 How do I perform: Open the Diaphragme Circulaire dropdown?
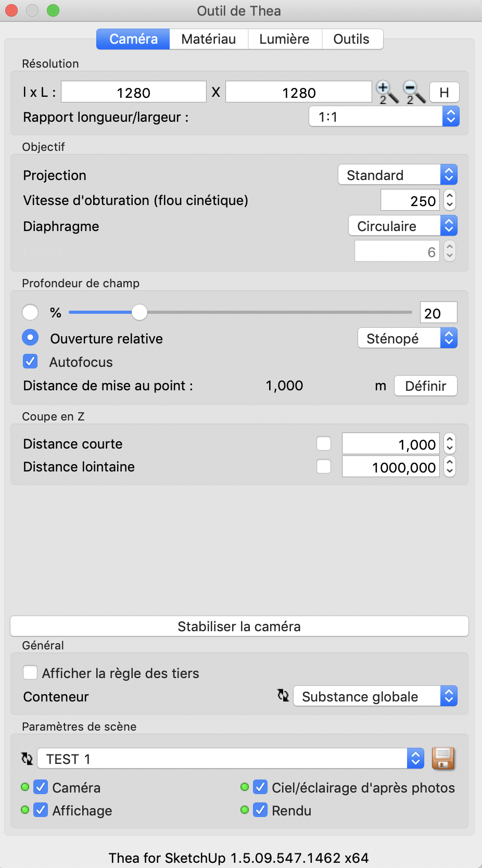coord(402,226)
